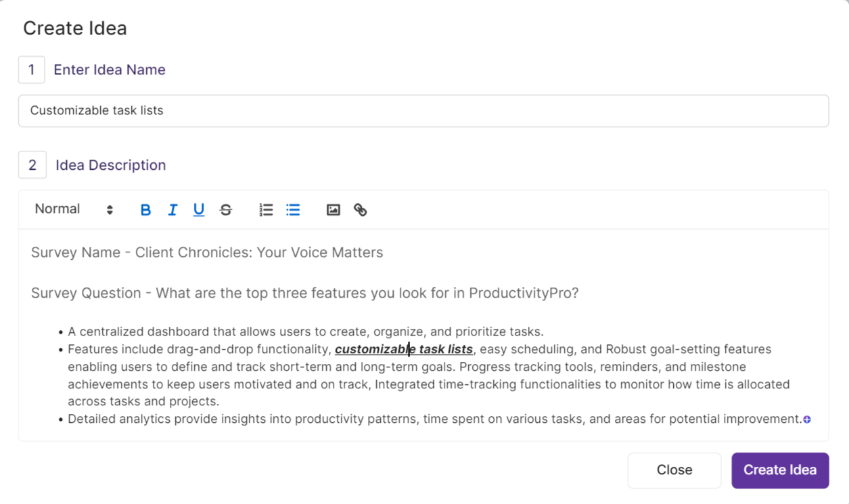This screenshot has width=849, height=504.
Task: Click the 'Idea Description' section label
Action: click(110, 165)
